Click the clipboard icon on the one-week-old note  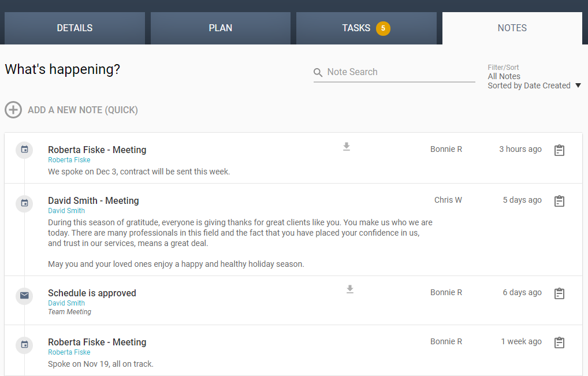pyautogui.click(x=559, y=342)
